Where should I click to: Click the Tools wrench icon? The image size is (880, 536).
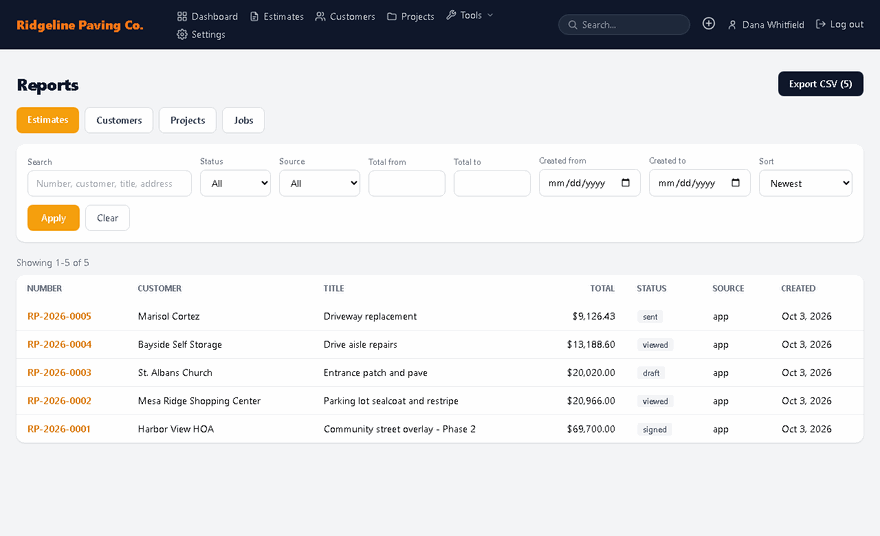[451, 15]
